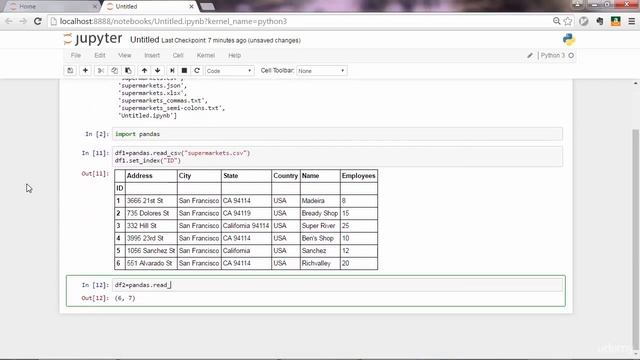Go back with the browser back arrow

pos(9,21)
